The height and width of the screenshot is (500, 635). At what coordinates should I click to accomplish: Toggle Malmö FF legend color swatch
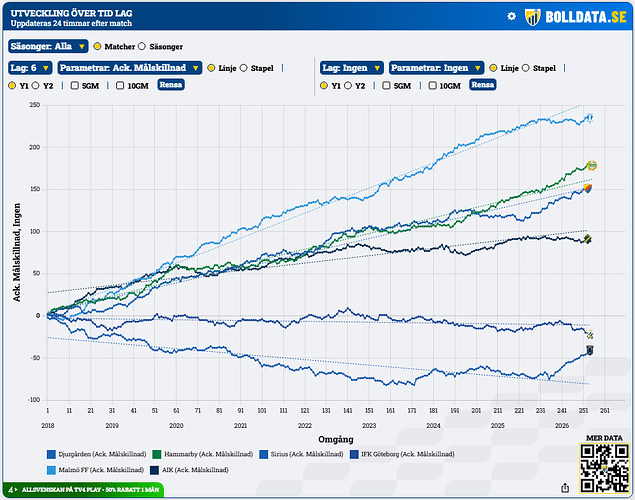coord(51,470)
